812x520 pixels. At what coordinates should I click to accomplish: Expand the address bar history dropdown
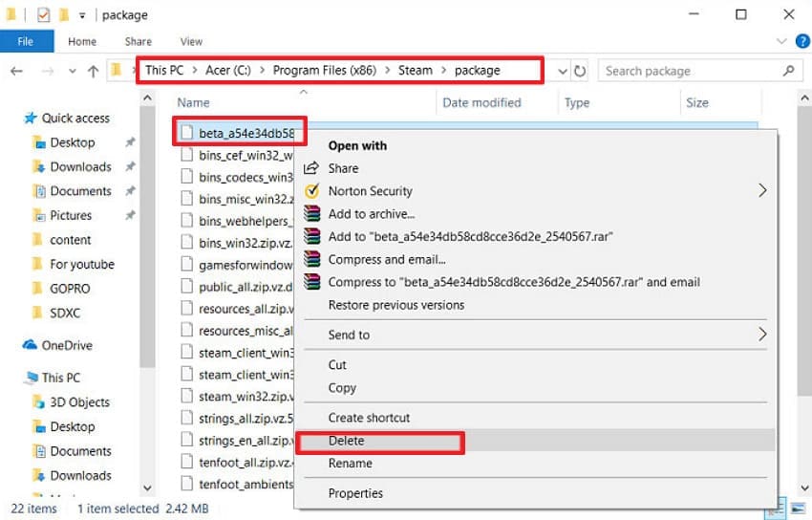563,72
